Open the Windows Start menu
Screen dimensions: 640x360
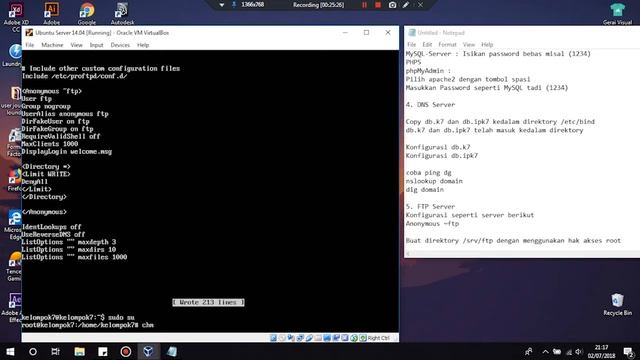tap(10, 351)
